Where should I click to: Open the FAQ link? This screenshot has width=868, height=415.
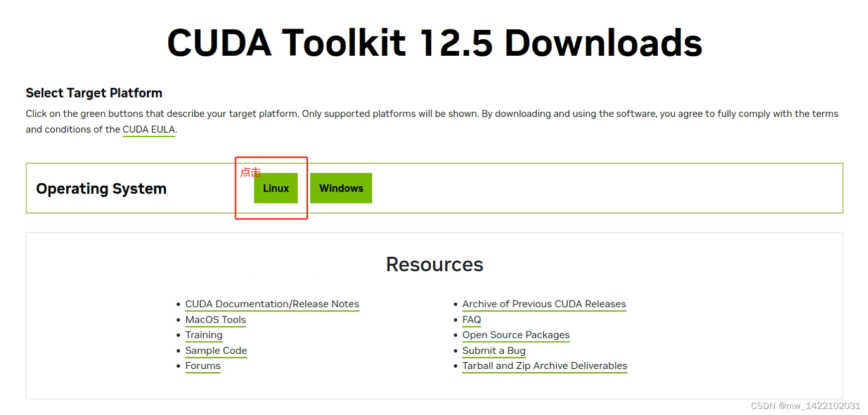coord(472,320)
